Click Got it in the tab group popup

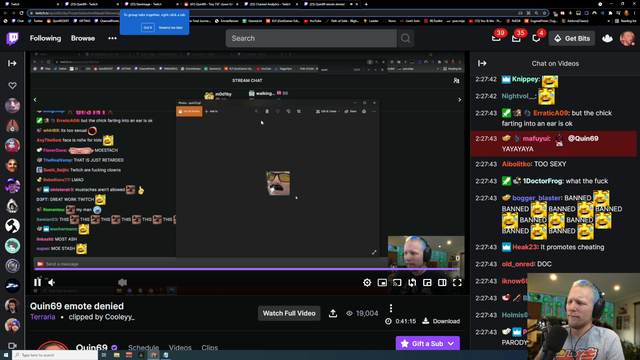(148, 27)
